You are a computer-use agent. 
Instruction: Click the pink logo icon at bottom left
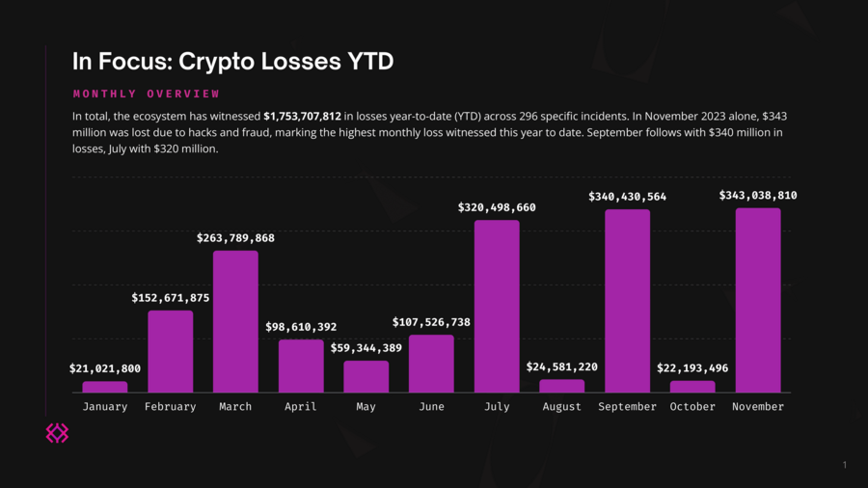coord(57,433)
